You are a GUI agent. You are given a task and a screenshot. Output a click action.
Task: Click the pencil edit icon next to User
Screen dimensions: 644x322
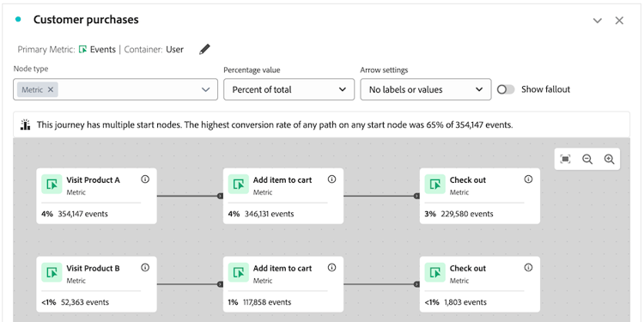pyautogui.click(x=204, y=50)
